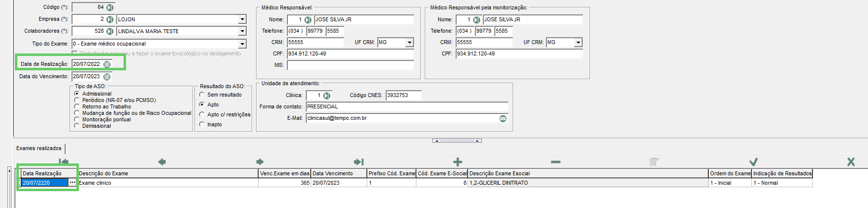Click Ordem do Exame column header
The height and width of the screenshot is (208, 868).
[731, 173]
